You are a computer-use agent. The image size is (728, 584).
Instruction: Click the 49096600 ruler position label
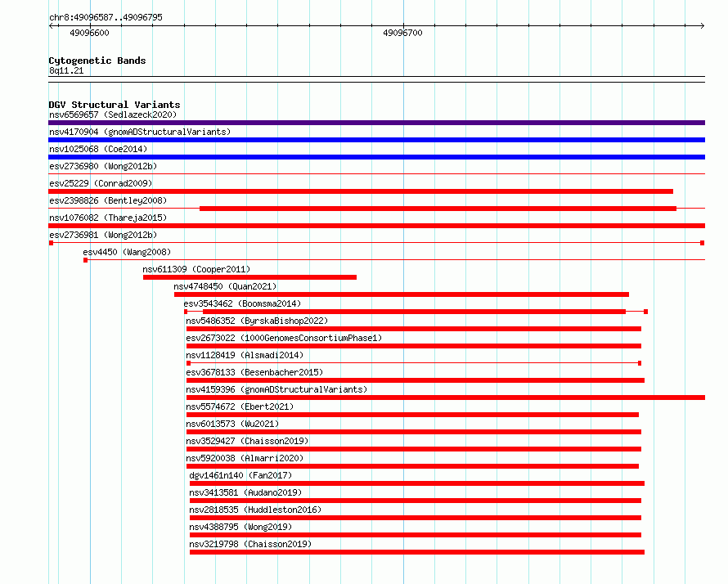pyautogui.click(x=90, y=33)
